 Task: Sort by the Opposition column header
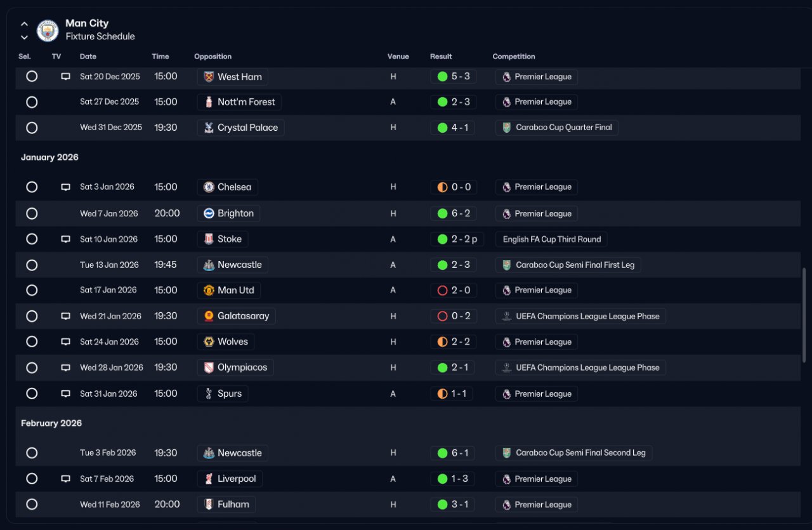[213, 56]
